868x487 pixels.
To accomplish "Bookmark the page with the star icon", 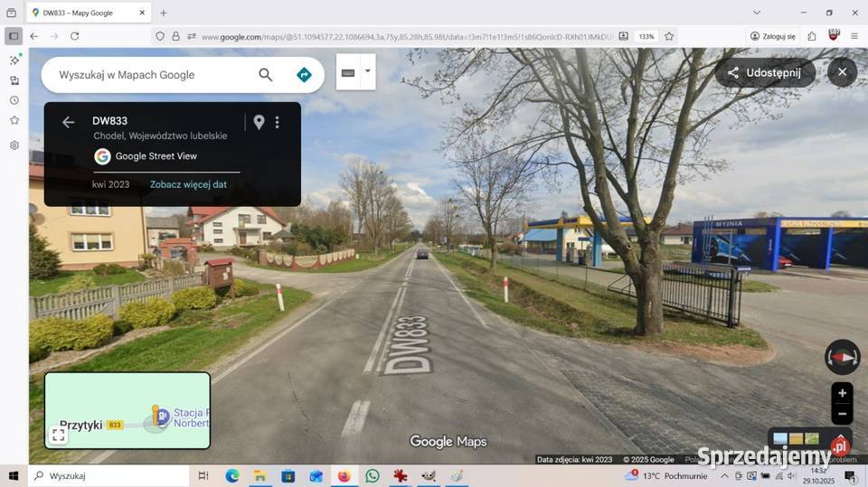I will tap(669, 36).
